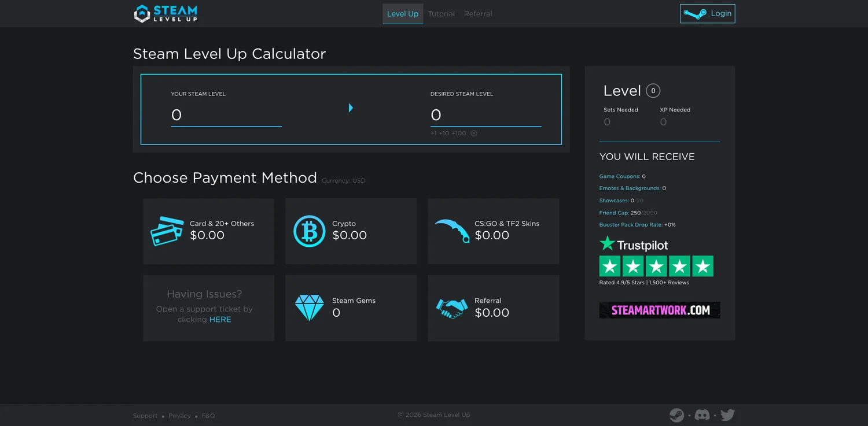The height and width of the screenshot is (426, 868).
Task: Click the karambit knife skins icon
Action: 452,231
